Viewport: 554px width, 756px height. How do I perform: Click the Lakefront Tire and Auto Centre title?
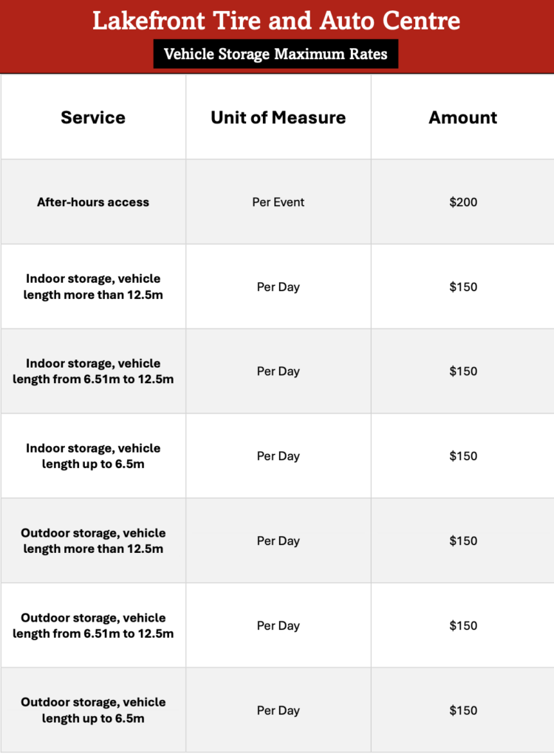[276, 21]
